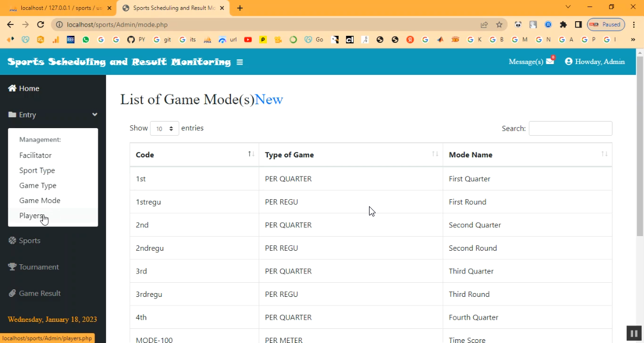Open the Messages envelope icon
The height and width of the screenshot is (343, 644).
point(550,61)
